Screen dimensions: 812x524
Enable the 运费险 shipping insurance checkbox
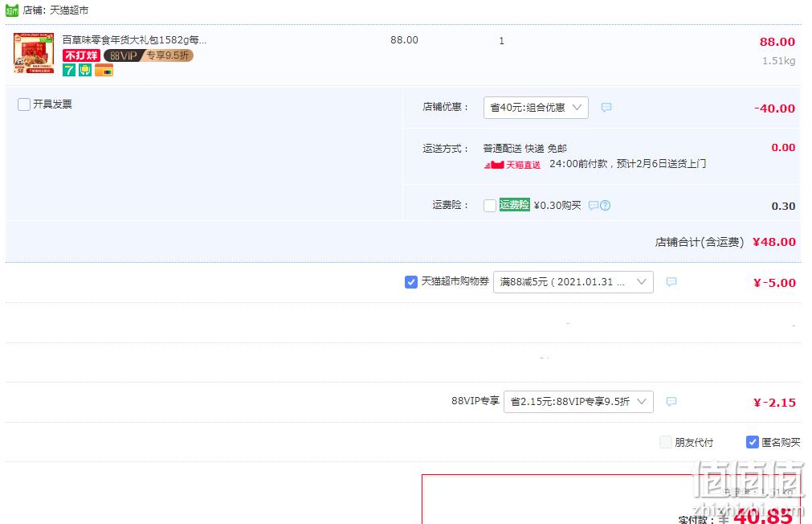pyautogui.click(x=489, y=205)
